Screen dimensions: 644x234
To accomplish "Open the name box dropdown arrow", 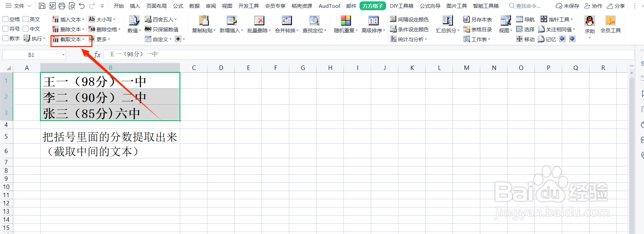I will [63, 55].
